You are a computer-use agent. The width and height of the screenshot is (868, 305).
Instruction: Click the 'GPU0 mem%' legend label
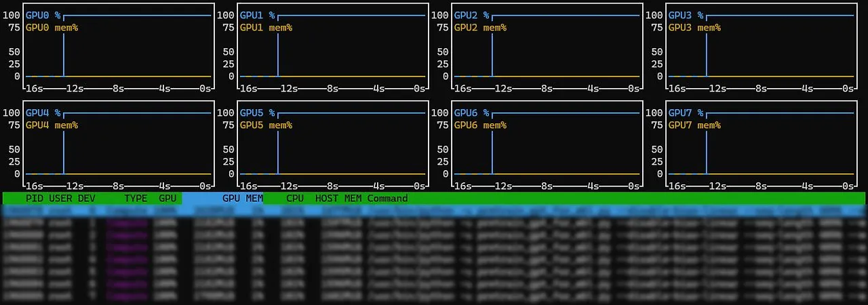point(52,28)
